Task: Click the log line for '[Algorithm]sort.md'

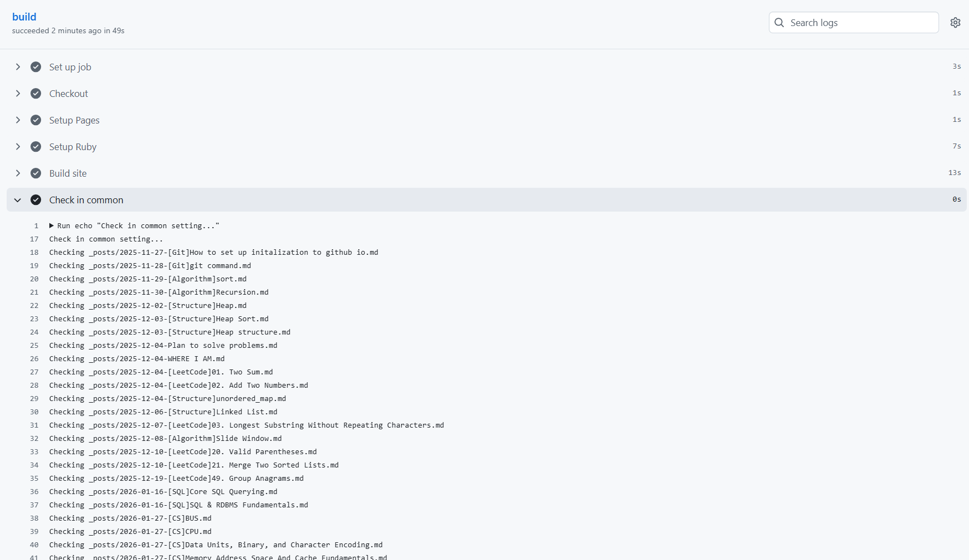Action: [148, 279]
